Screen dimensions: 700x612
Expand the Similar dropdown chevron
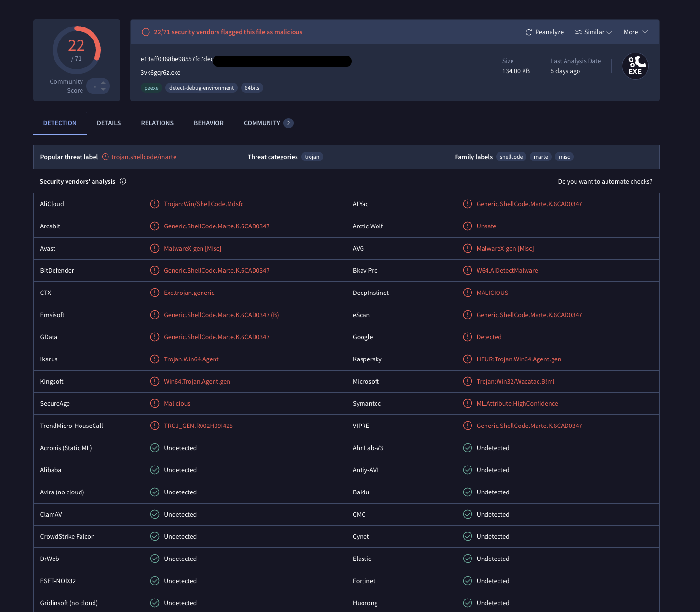pos(609,32)
